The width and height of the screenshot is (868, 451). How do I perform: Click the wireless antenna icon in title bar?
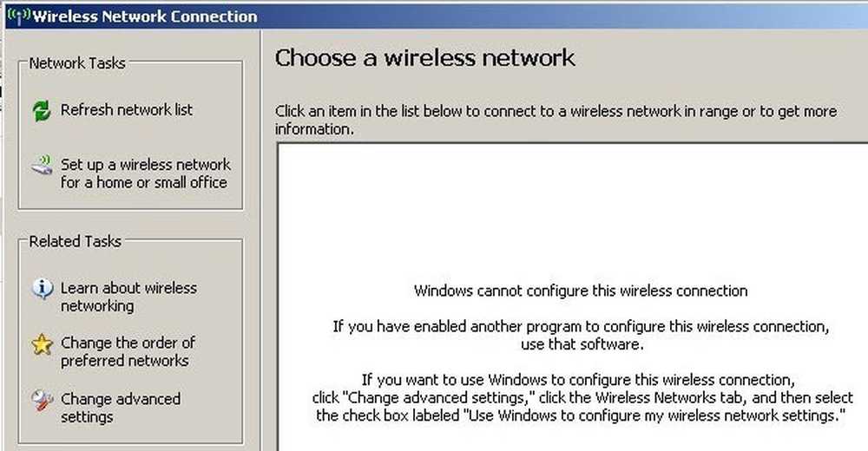[x=19, y=16]
